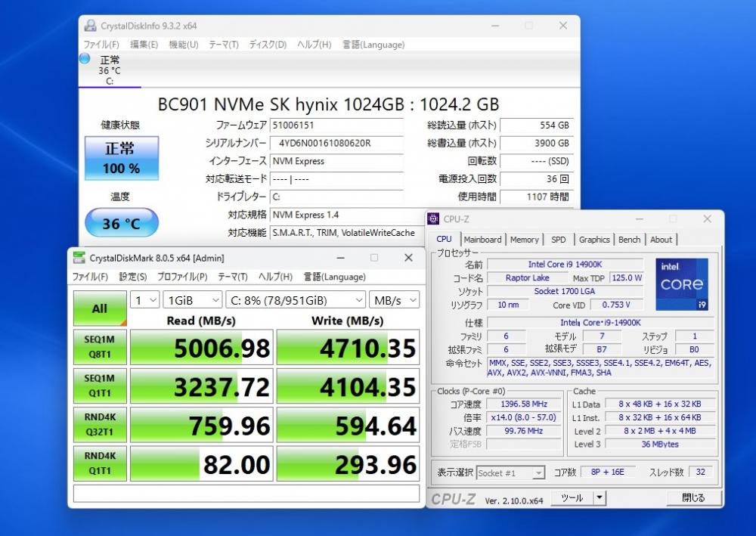Click the 36 °C temperature button

point(122,223)
